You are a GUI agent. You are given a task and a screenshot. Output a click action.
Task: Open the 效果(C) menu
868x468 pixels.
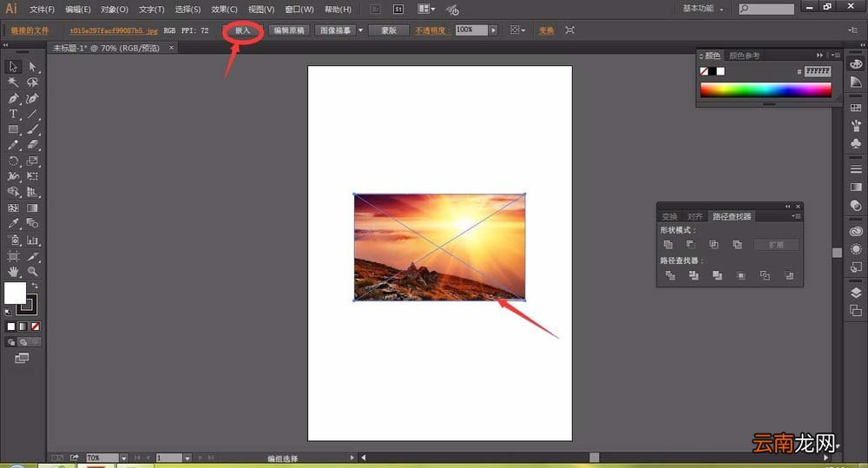[x=224, y=10]
